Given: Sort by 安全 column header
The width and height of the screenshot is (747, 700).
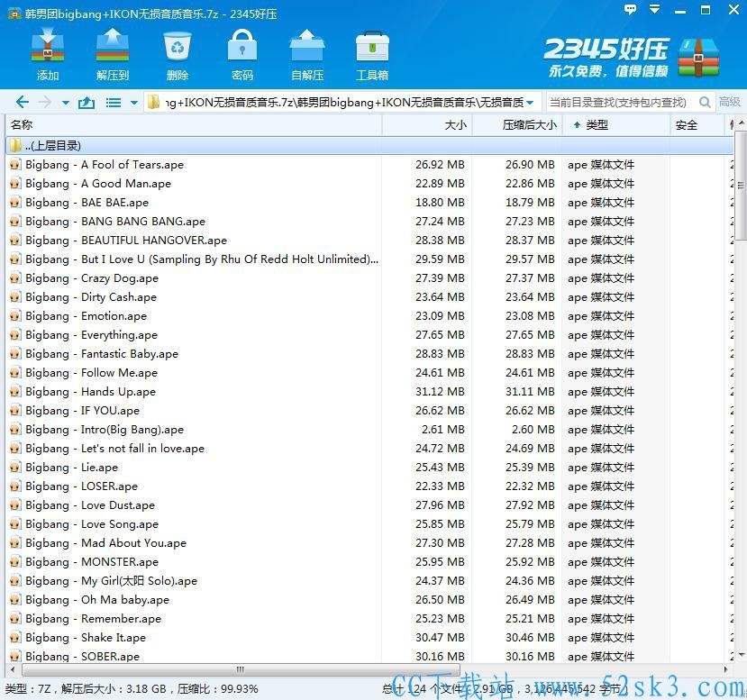Looking at the screenshot, I should pyautogui.click(x=697, y=125).
